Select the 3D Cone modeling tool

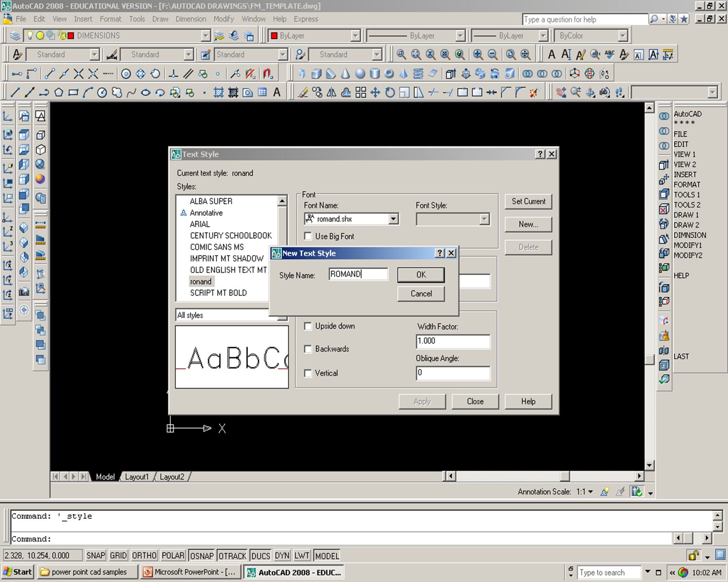pos(346,74)
